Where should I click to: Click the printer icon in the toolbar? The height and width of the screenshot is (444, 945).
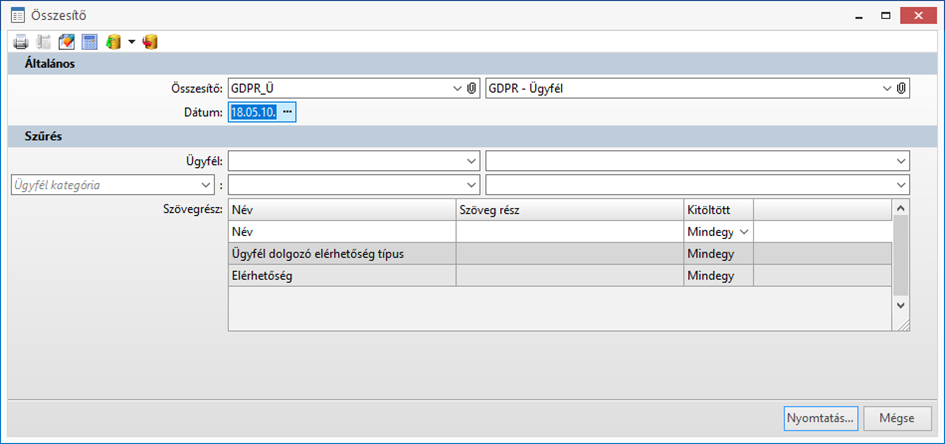[x=20, y=42]
